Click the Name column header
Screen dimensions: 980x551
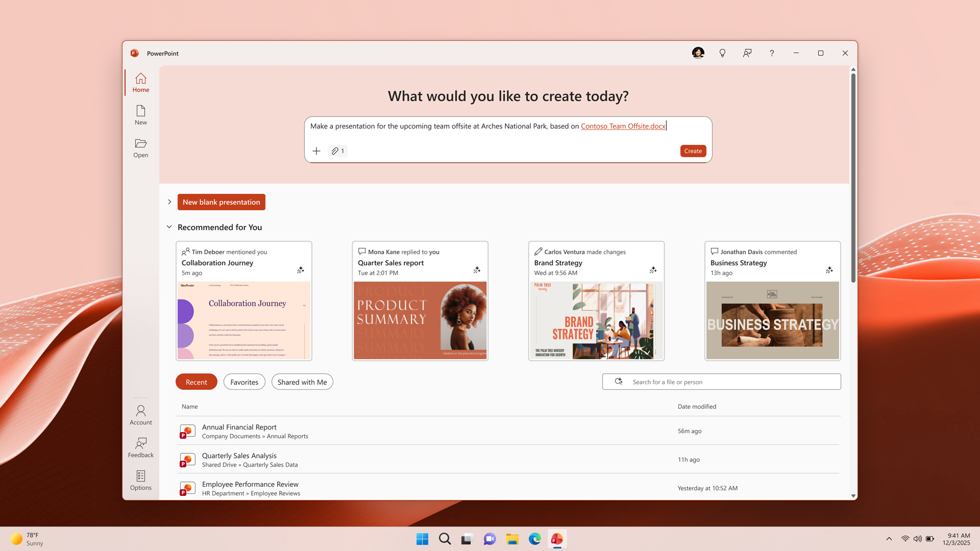click(x=189, y=407)
